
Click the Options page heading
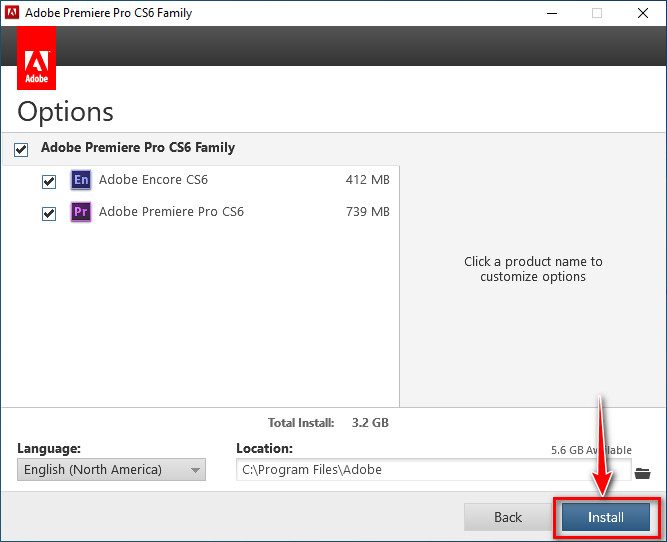coord(66,112)
